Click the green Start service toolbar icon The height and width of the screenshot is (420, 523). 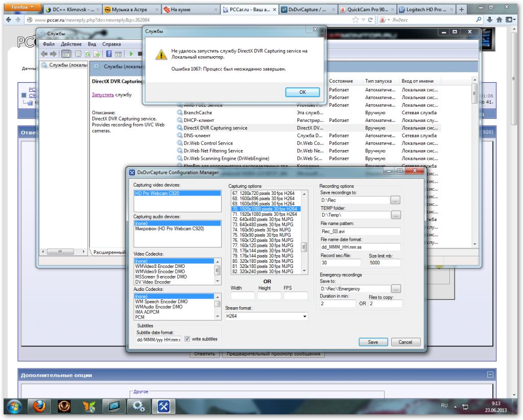click(x=131, y=54)
